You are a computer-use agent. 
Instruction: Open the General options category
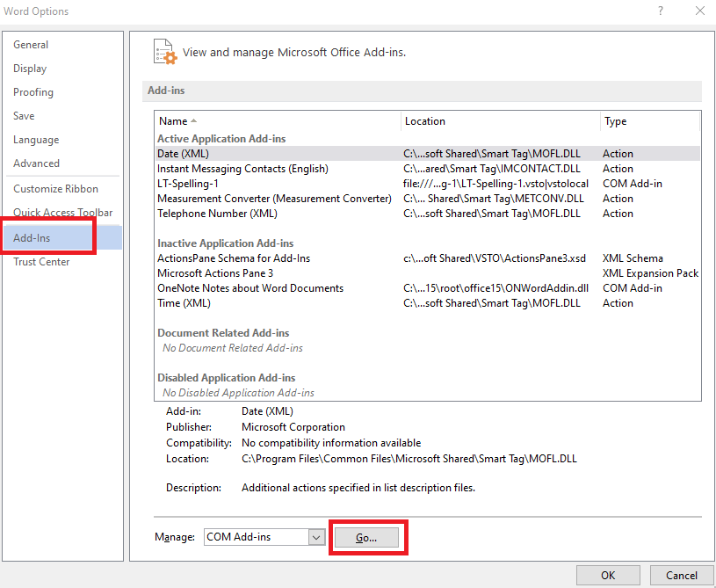[x=31, y=45]
